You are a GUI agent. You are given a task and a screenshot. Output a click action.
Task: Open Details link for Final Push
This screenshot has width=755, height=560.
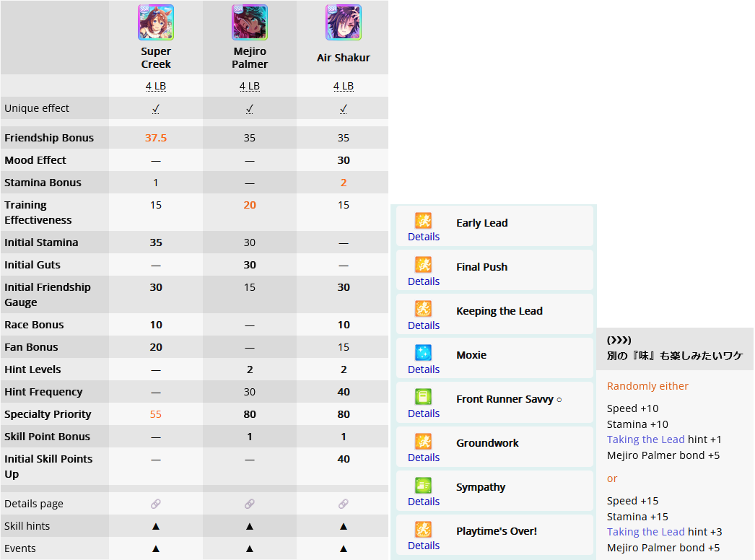424,281
